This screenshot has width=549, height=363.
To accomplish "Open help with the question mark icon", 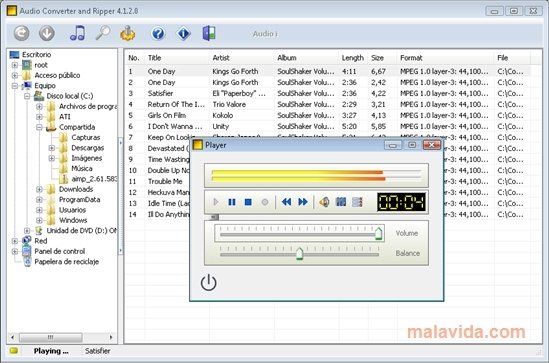I will point(158,34).
